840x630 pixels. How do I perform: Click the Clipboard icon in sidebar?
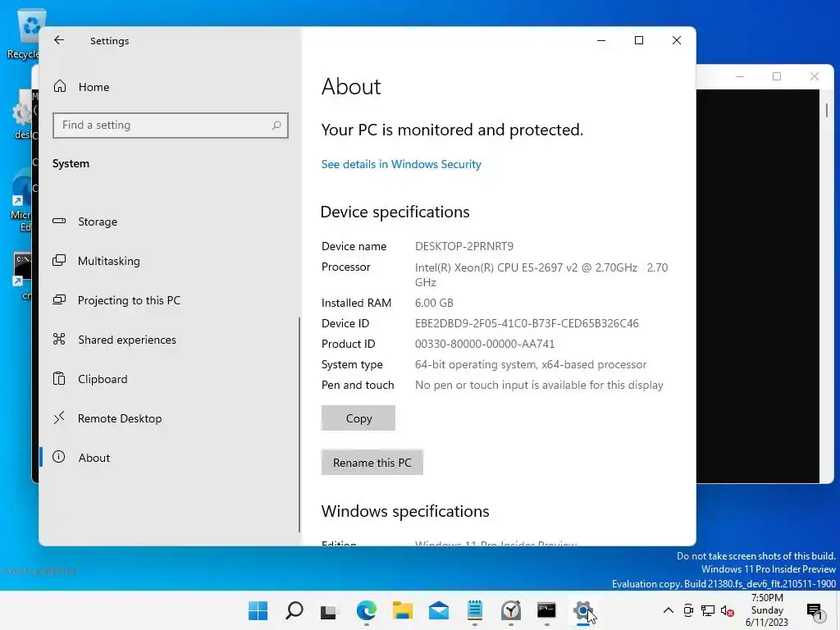point(59,378)
